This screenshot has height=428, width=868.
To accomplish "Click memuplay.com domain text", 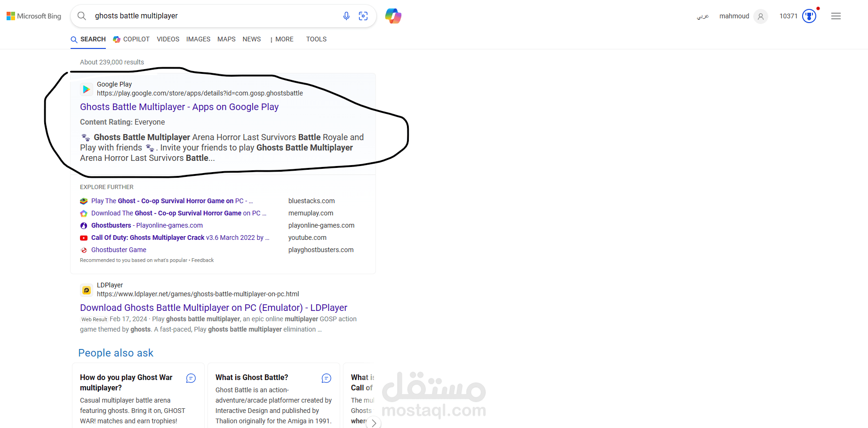I will (x=311, y=213).
